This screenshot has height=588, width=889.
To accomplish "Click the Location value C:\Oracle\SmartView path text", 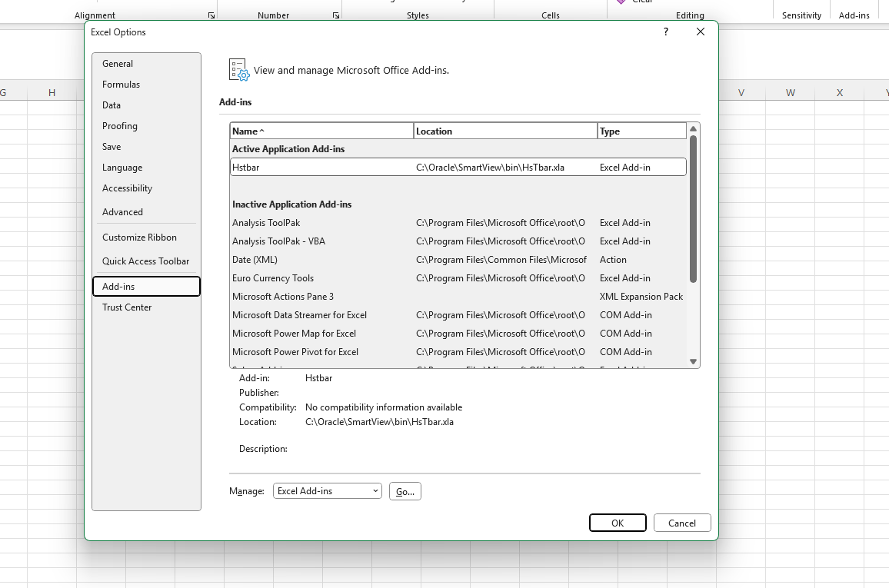I will [379, 422].
